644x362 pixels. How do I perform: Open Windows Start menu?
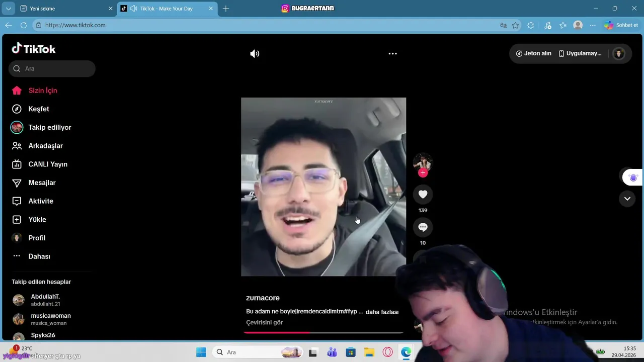201,352
